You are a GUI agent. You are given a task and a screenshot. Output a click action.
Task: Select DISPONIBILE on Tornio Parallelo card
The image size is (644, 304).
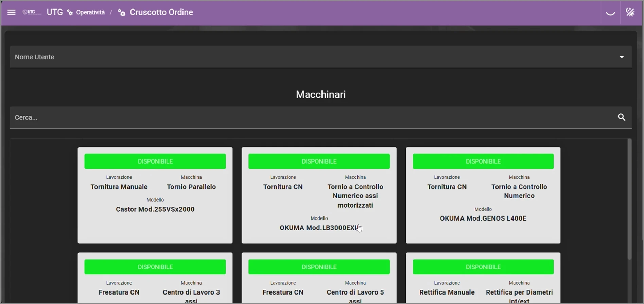(x=155, y=161)
